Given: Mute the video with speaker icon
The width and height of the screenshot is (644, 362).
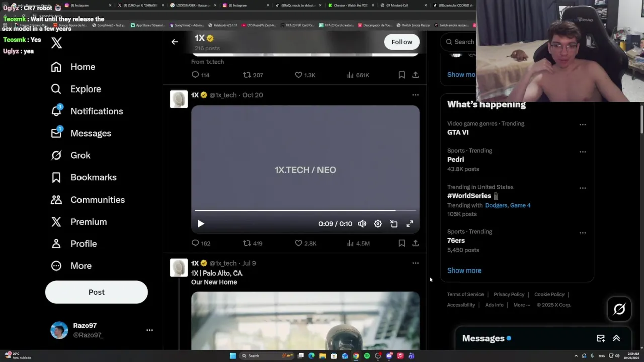Looking at the screenshot, I should pyautogui.click(x=362, y=224).
